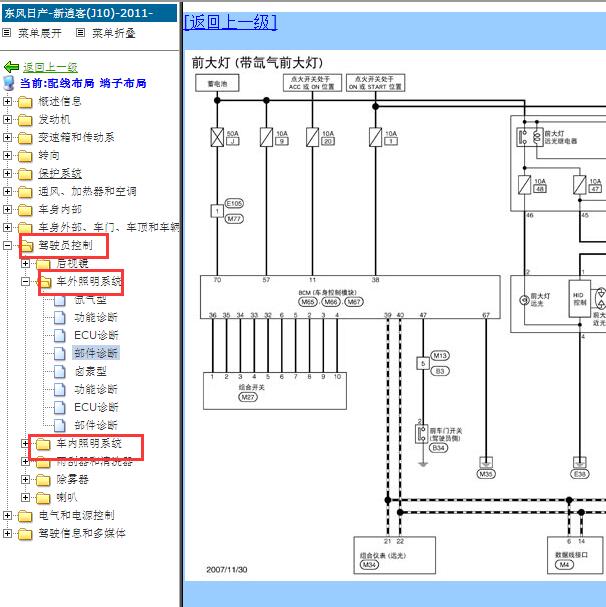The height and width of the screenshot is (607, 606).
Task: Open 氙气型 page
Action: [x=91, y=300]
